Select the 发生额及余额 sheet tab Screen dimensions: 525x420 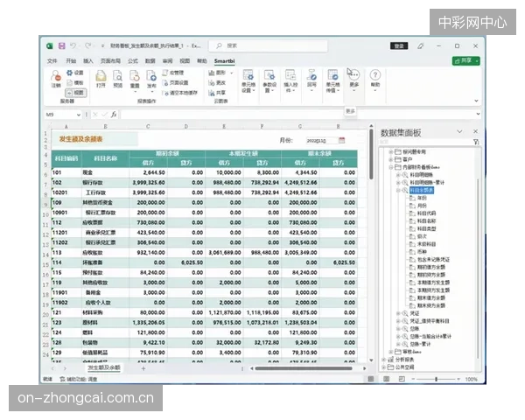pos(104,367)
